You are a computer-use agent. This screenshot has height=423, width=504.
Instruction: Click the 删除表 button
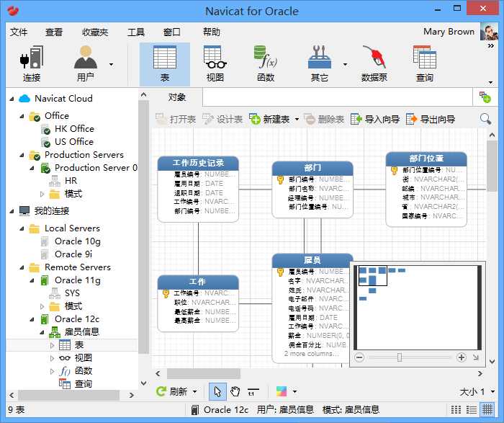(324, 120)
